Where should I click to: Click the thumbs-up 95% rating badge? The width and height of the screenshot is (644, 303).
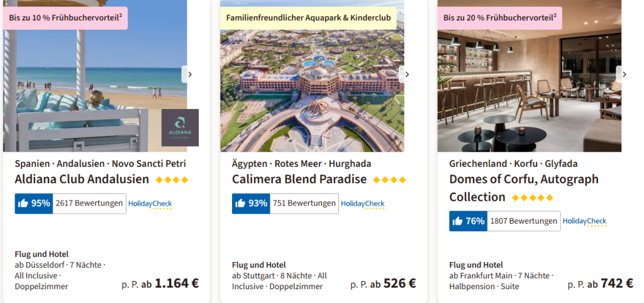coord(34,203)
